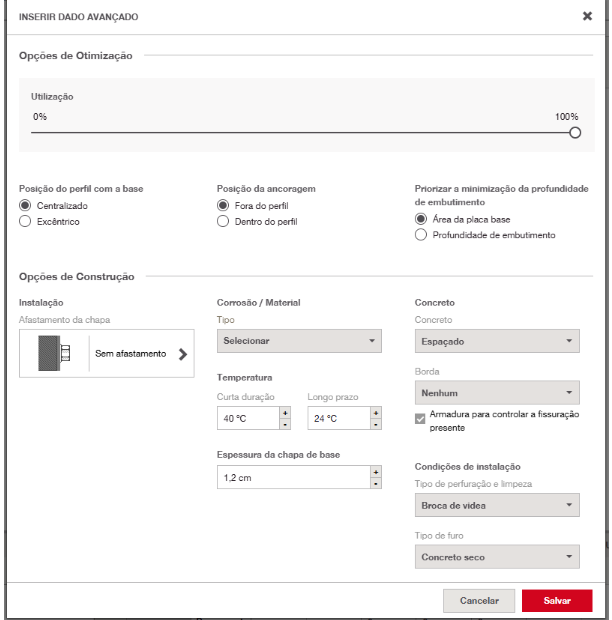612x620 pixels.
Task: Select Área da placa base option
Action: point(421,219)
